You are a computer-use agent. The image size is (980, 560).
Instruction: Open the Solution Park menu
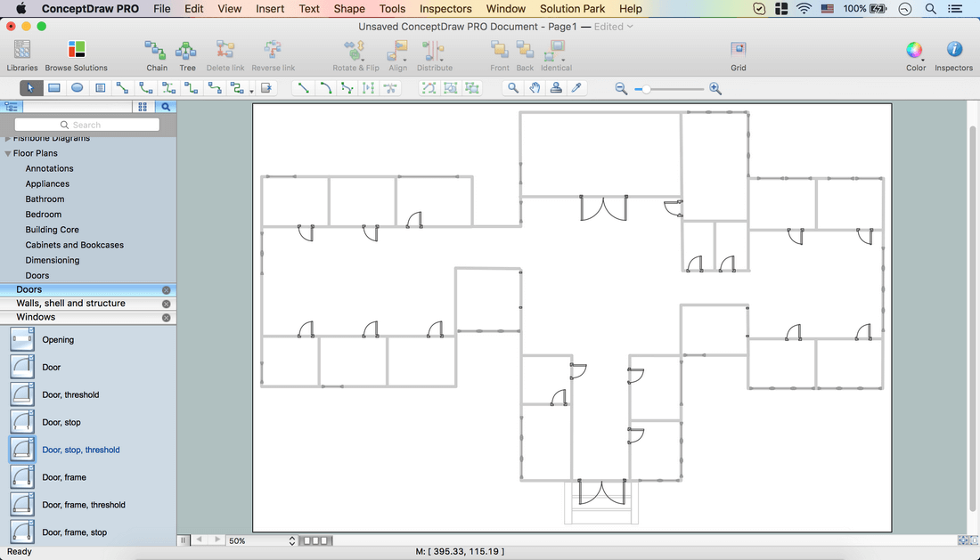point(572,9)
